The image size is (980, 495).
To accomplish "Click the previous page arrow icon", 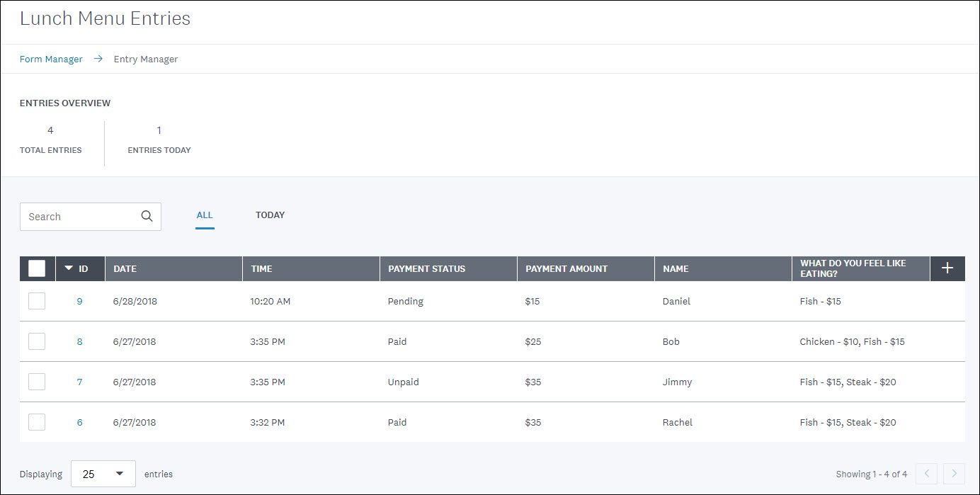I will coord(926,474).
